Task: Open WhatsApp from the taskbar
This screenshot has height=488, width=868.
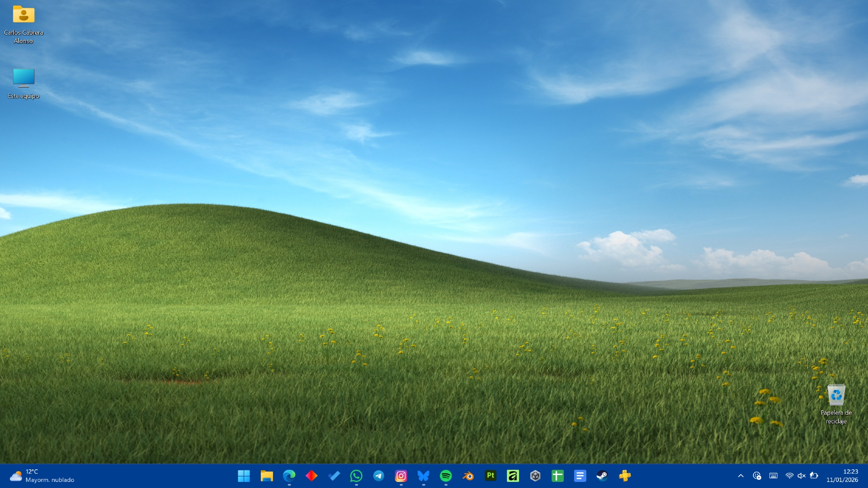Action: point(356,476)
